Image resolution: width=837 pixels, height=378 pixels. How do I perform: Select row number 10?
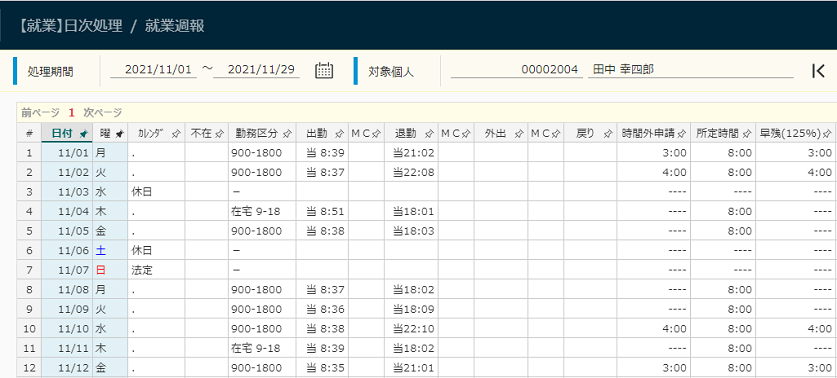(x=29, y=328)
